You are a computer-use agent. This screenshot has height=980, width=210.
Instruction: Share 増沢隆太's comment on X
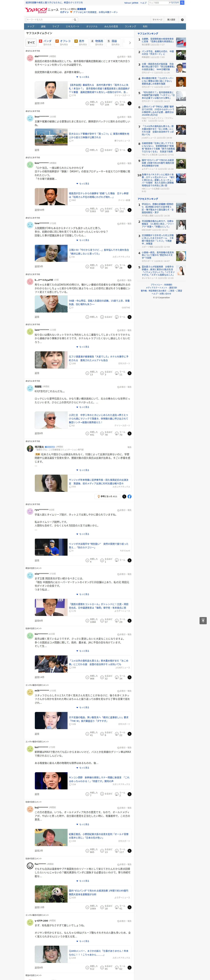[124, 497]
